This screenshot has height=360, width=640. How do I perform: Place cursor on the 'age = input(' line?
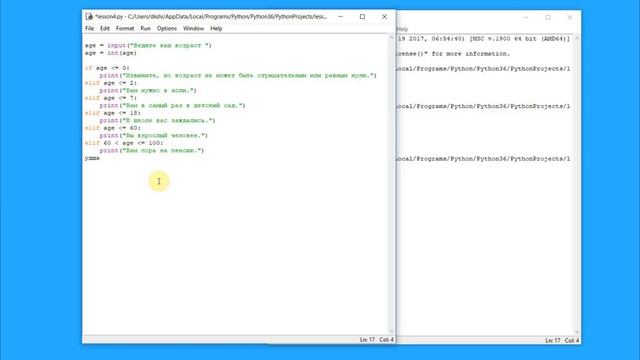148,45
